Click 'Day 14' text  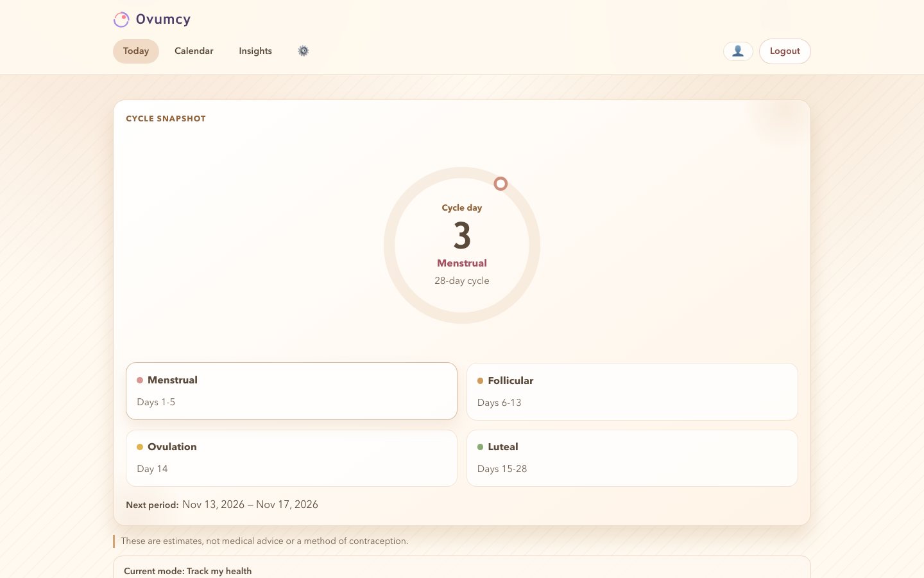tap(152, 469)
